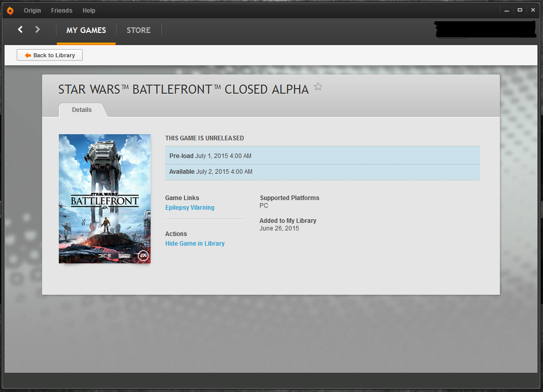Open the Help menu
Viewport: 543px width, 392px height.
pyautogui.click(x=89, y=11)
